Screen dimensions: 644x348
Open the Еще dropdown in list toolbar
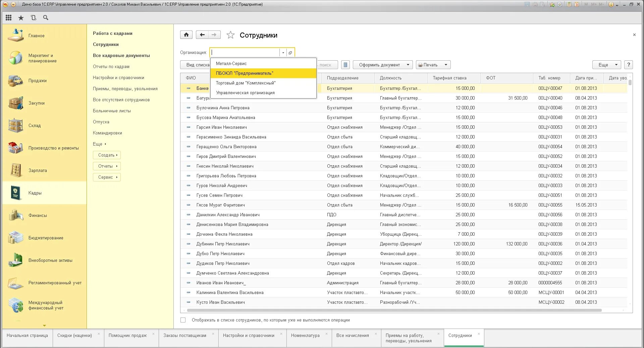click(x=607, y=65)
